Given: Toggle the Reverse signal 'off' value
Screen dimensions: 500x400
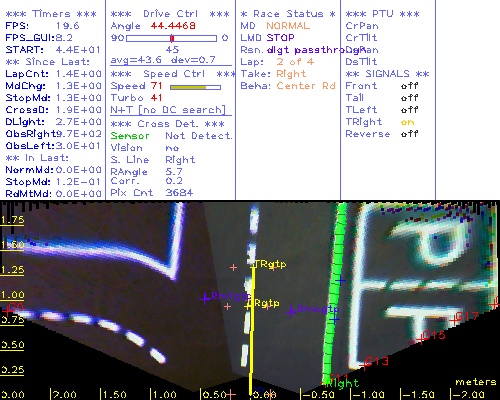Looking at the screenshot, I should tap(409, 134).
